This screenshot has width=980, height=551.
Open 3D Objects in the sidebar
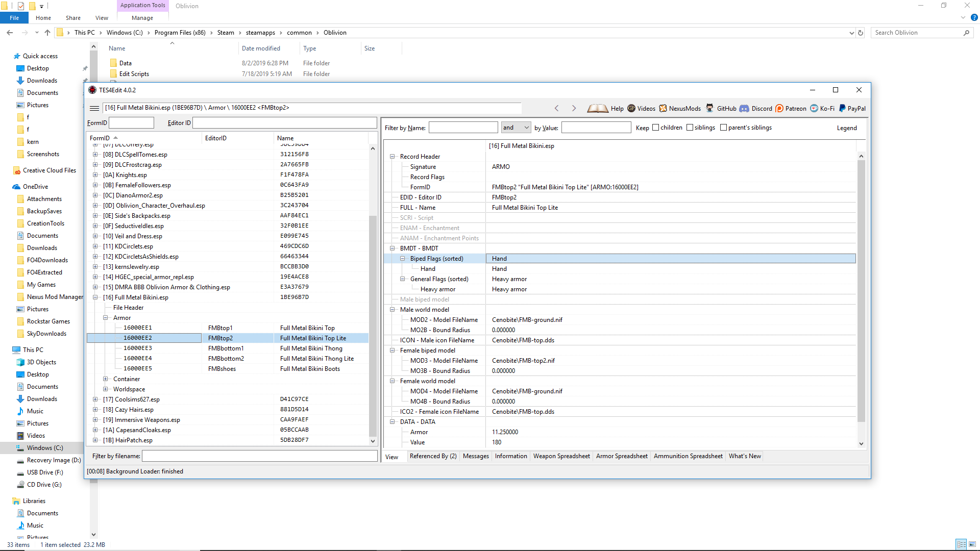(41, 362)
